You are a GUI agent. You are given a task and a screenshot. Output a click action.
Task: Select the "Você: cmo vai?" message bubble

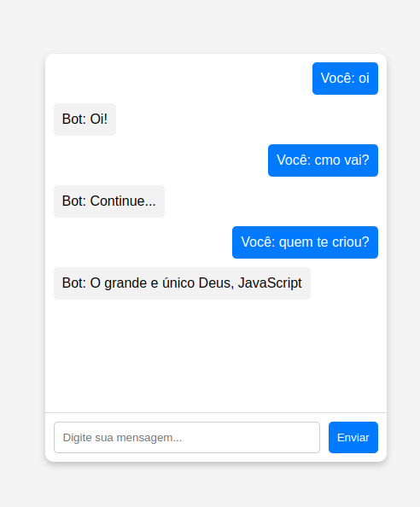[x=323, y=160]
